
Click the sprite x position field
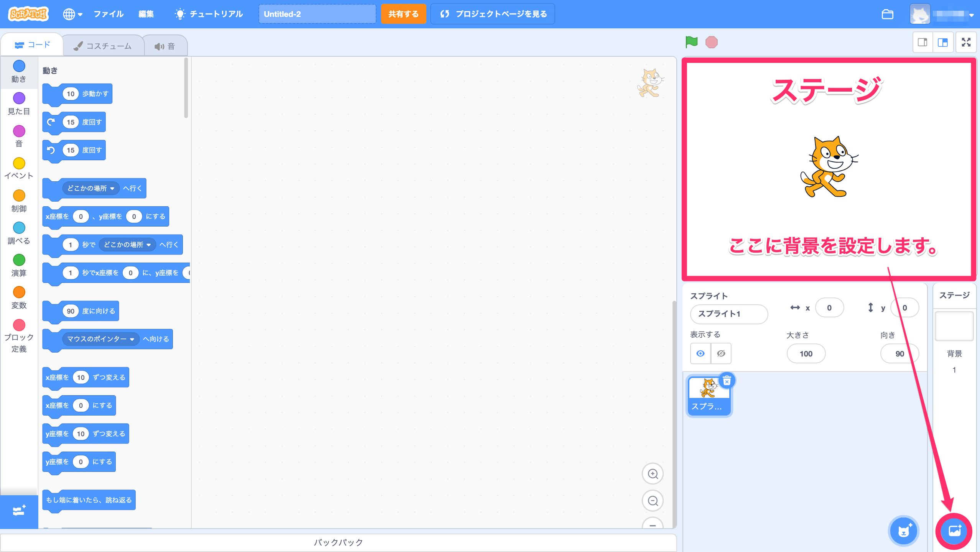tap(829, 308)
